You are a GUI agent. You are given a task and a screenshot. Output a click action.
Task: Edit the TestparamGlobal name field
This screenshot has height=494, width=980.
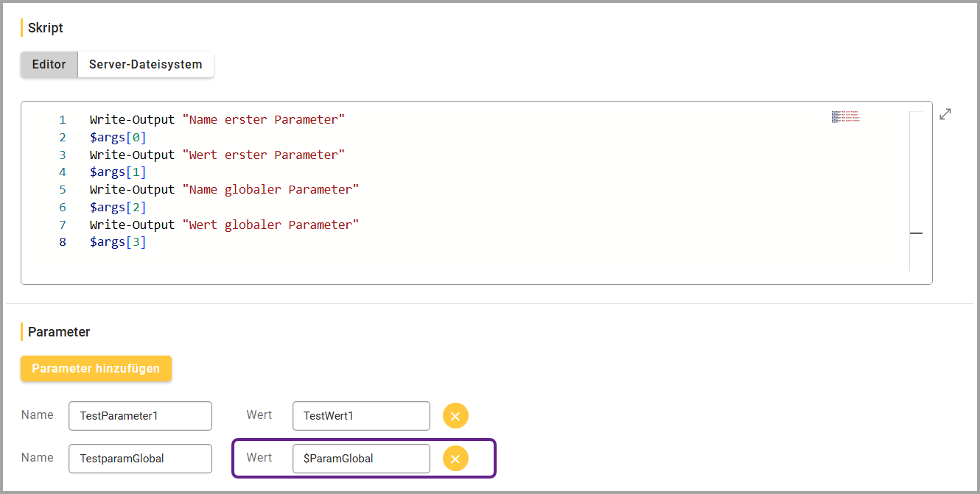click(x=140, y=459)
